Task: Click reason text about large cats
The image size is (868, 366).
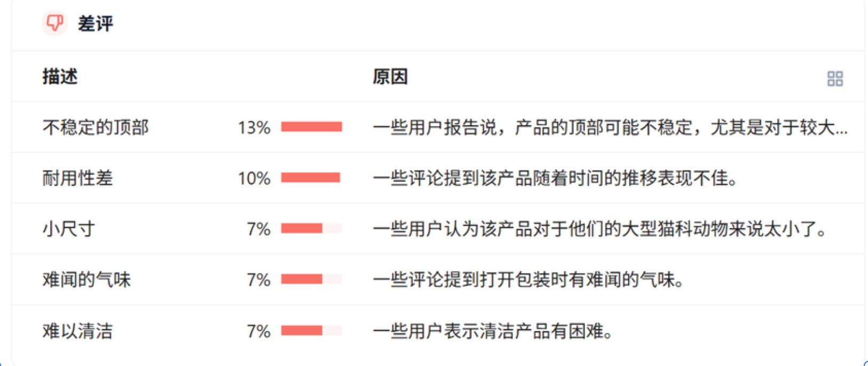Action: point(601,229)
